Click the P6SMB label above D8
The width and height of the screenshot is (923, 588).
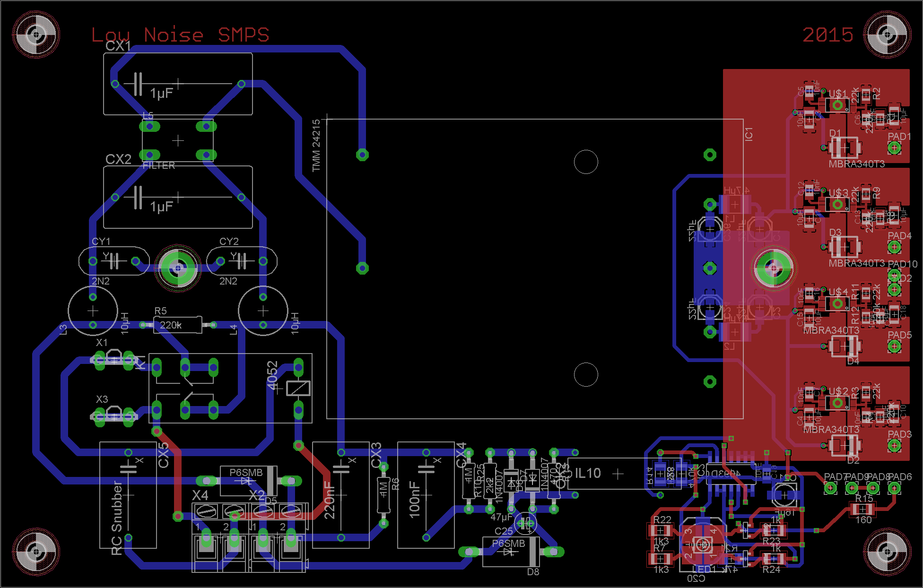click(509, 544)
